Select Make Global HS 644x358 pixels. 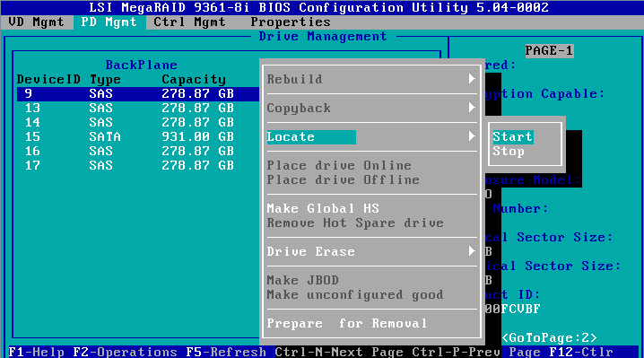[x=323, y=208]
